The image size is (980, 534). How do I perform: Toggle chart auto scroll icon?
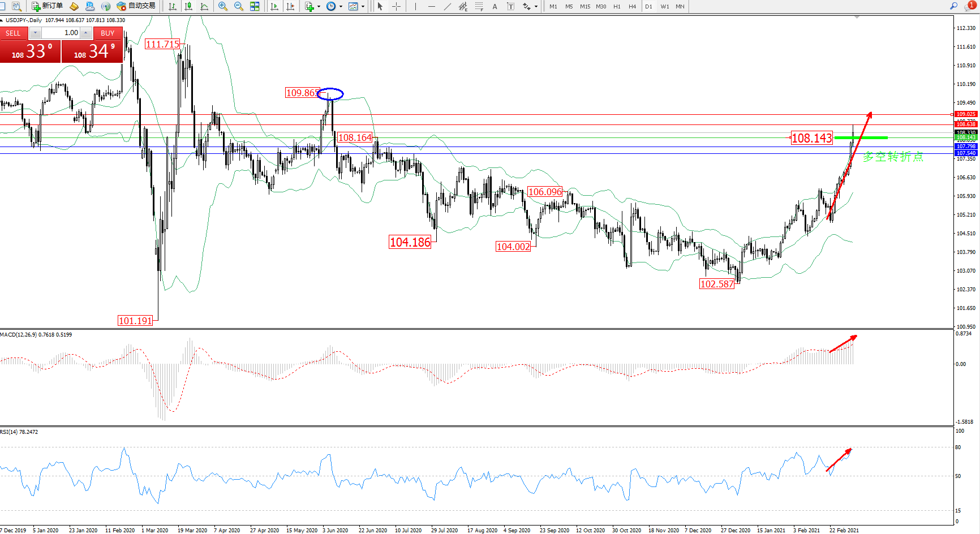click(274, 6)
